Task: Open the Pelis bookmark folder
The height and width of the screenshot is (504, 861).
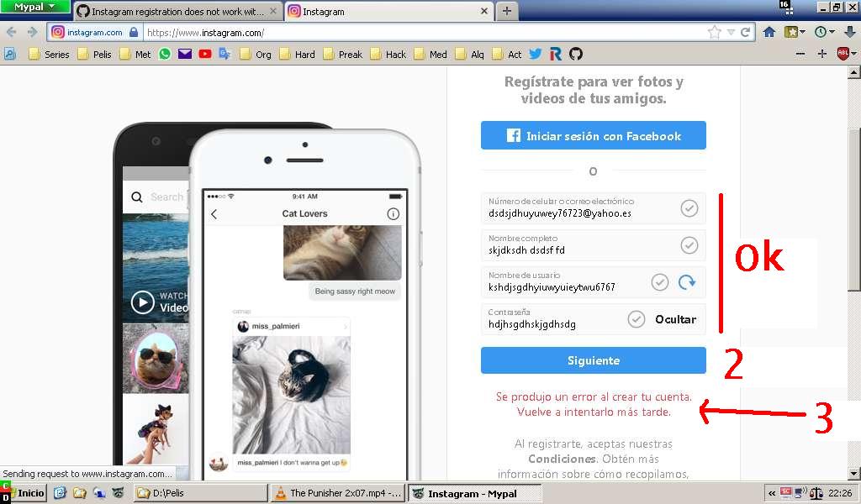Action: click(94, 55)
